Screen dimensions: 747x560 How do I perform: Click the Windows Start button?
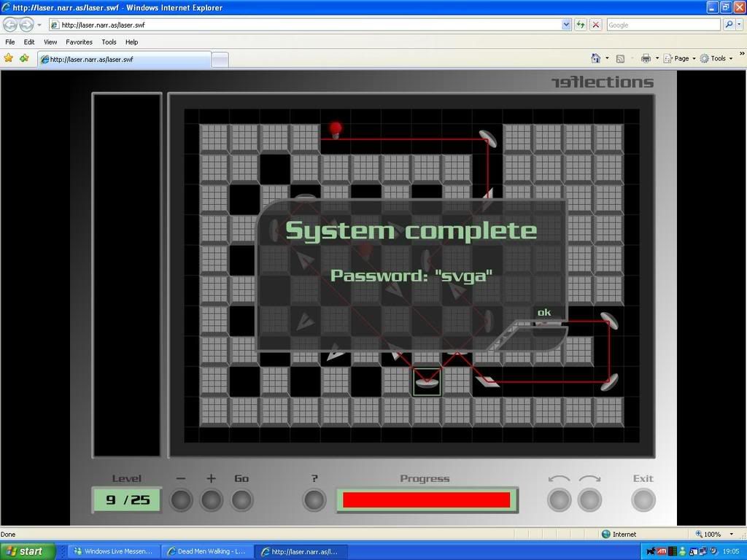[x=28, y=551]
